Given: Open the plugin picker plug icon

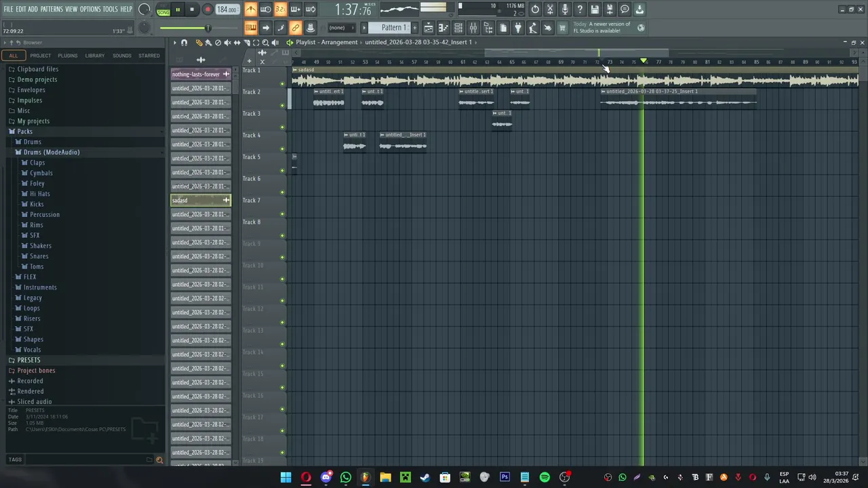Looking at the screenshot, I should (x=518, y=28).
